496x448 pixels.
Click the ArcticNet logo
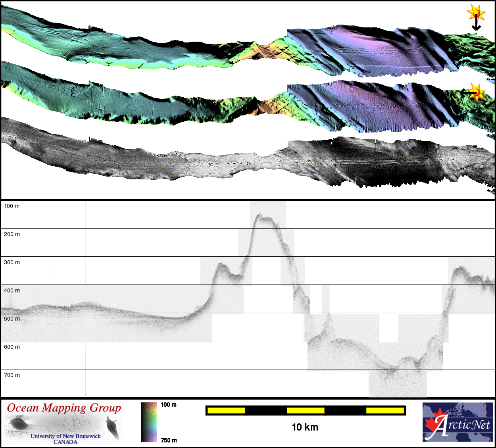coord(457,422)
